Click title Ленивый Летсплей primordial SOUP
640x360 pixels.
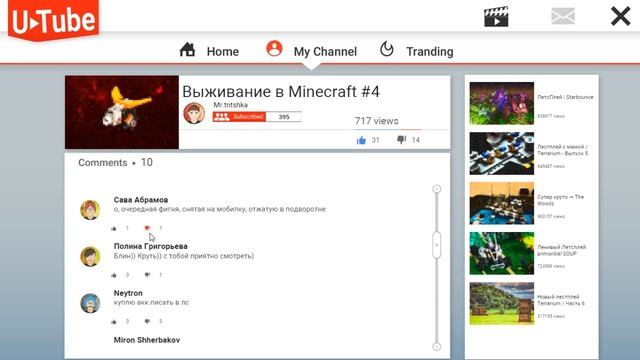(x=562, y=250)
